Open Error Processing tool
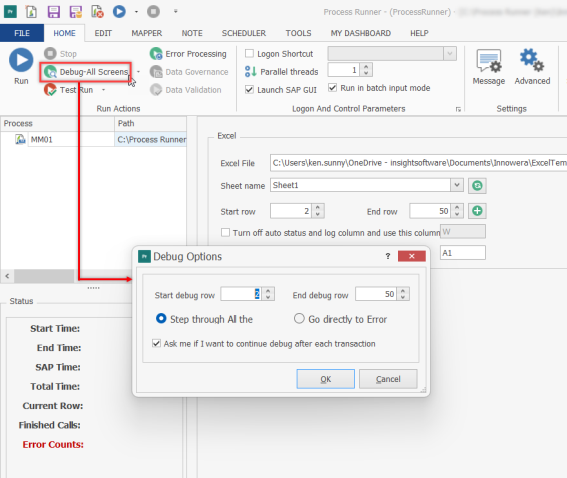567x478 pixels. tap(188, 54)
